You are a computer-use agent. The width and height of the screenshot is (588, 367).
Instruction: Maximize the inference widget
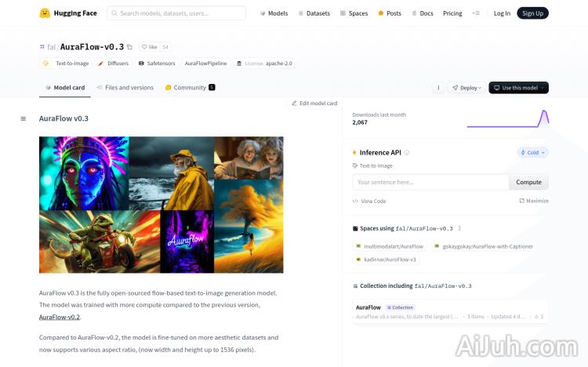(x=534, y=201)
